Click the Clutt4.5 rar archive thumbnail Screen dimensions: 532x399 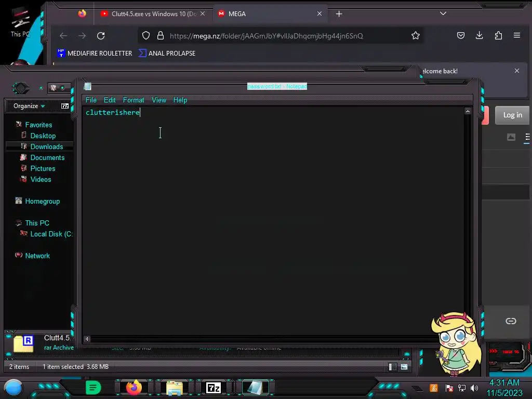tap(23, 343)
